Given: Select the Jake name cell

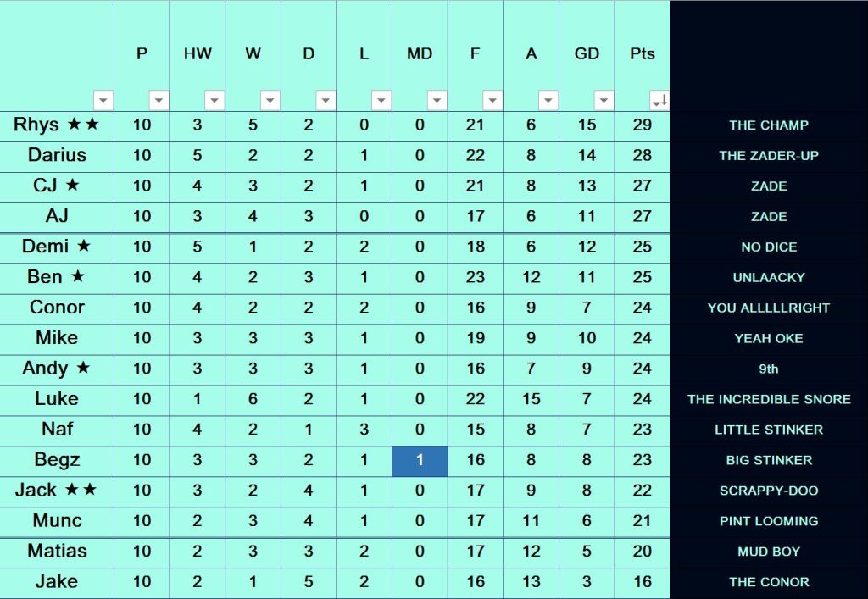Looking at the screenshot, I should [57, 582].
